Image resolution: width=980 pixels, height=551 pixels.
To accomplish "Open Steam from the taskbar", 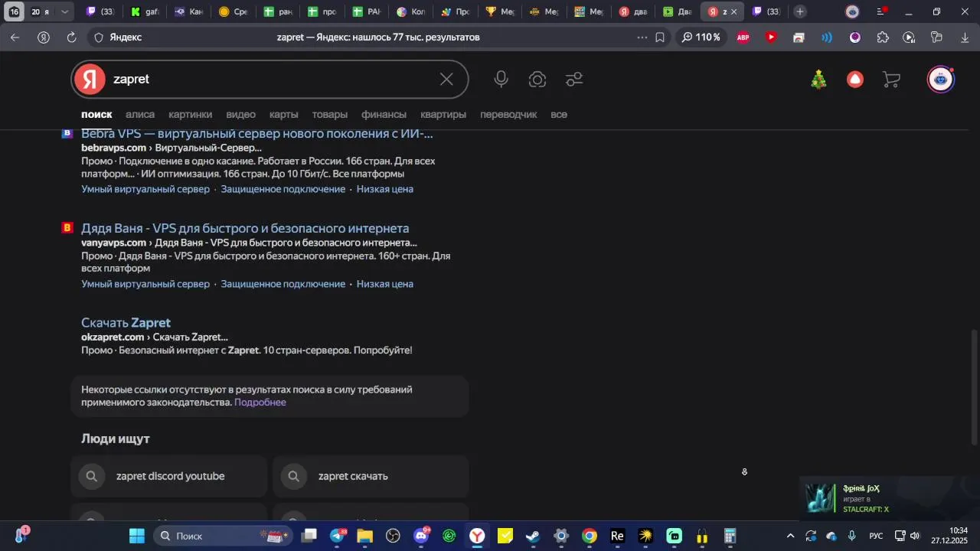I will tap(533, 536).
